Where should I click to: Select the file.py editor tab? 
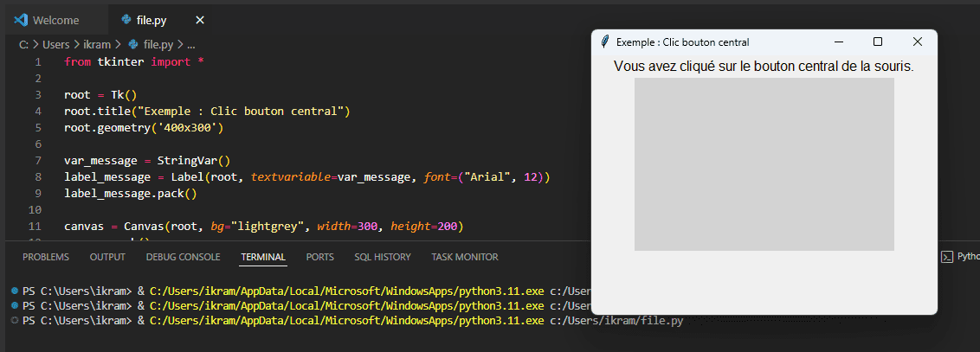pyautogui.click(x=152, y=20)
